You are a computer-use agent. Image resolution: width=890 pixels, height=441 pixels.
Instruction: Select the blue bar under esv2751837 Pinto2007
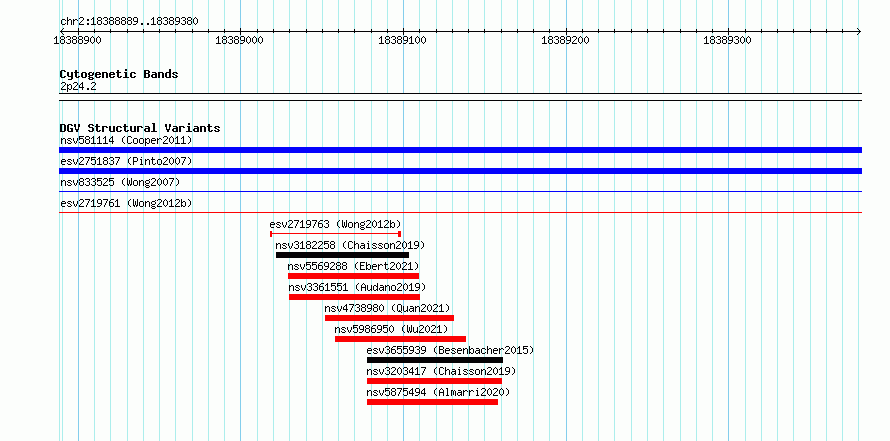tap(460, 171)
